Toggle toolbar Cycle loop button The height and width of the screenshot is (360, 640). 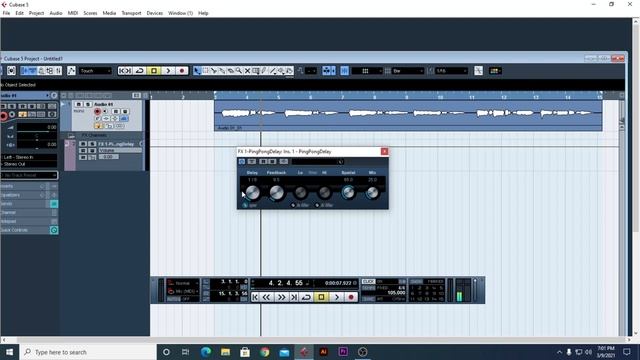click(x=140, y=71)
